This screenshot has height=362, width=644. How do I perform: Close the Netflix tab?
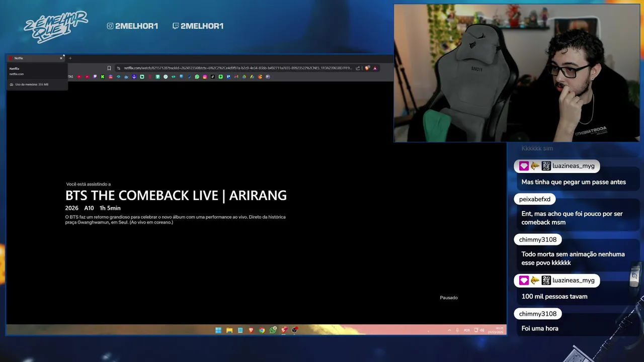pos(61,58)
